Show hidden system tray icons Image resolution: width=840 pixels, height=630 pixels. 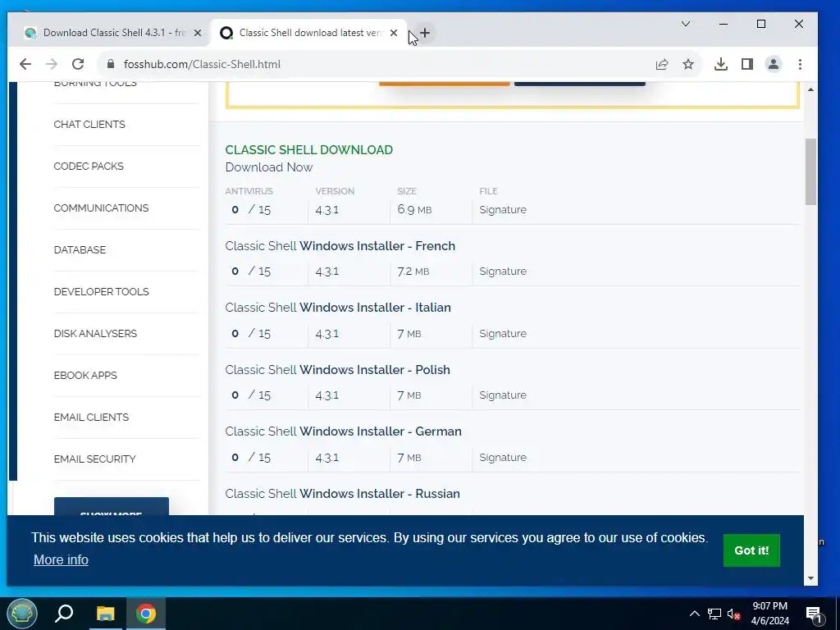694,614
